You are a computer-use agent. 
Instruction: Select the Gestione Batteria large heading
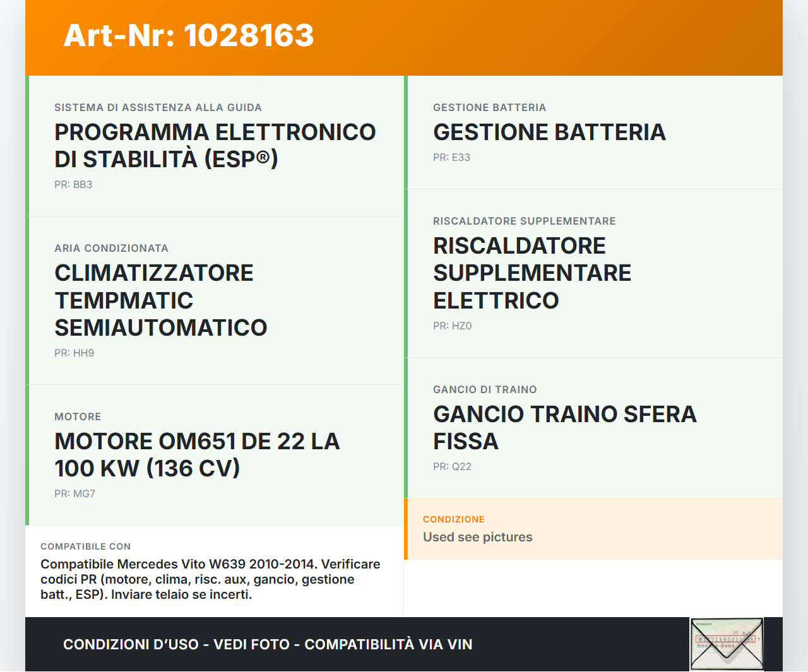click(x=549, y=133)
